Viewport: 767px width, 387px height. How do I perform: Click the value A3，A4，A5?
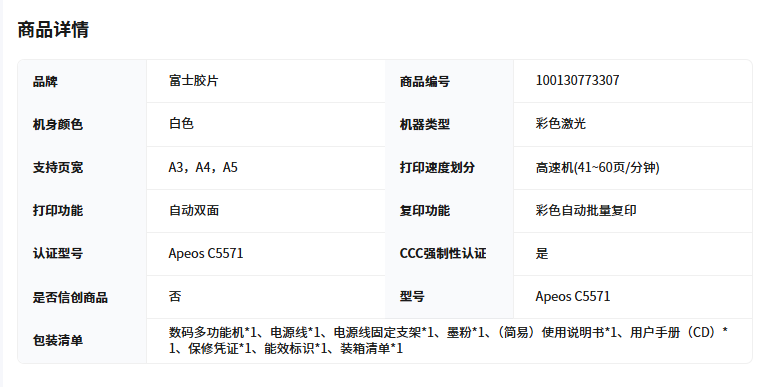(x=203, y=167)
